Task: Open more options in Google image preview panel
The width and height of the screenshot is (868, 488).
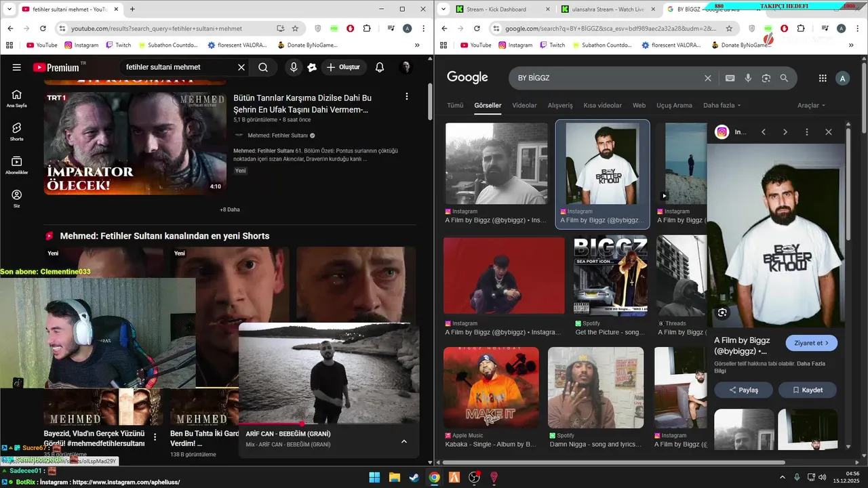Action: [807, 132]
